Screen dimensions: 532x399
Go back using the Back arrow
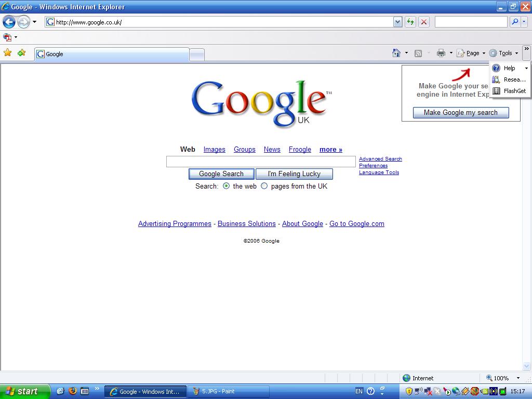(9, 22)
